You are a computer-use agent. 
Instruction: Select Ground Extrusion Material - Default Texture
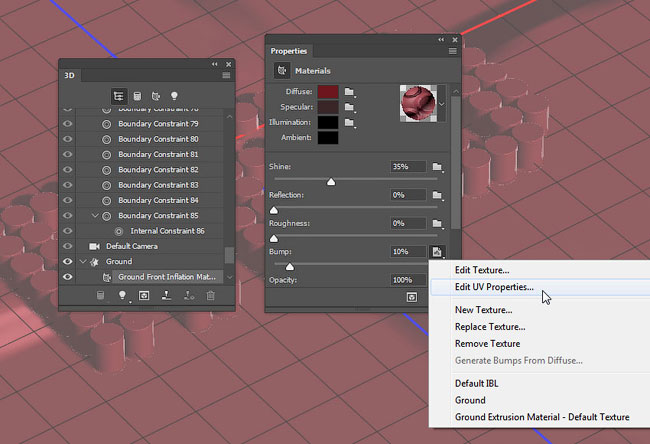(542, 417)
